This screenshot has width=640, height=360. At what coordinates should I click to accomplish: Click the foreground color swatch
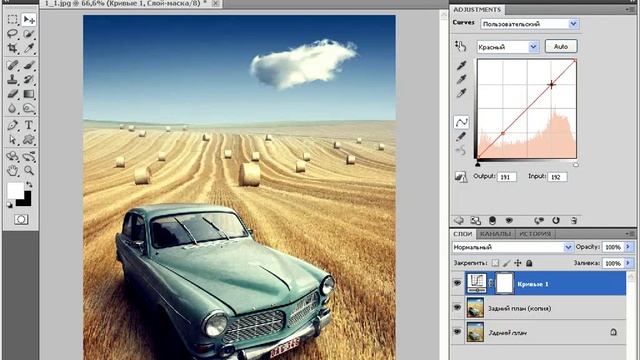[x=15, y=190]
